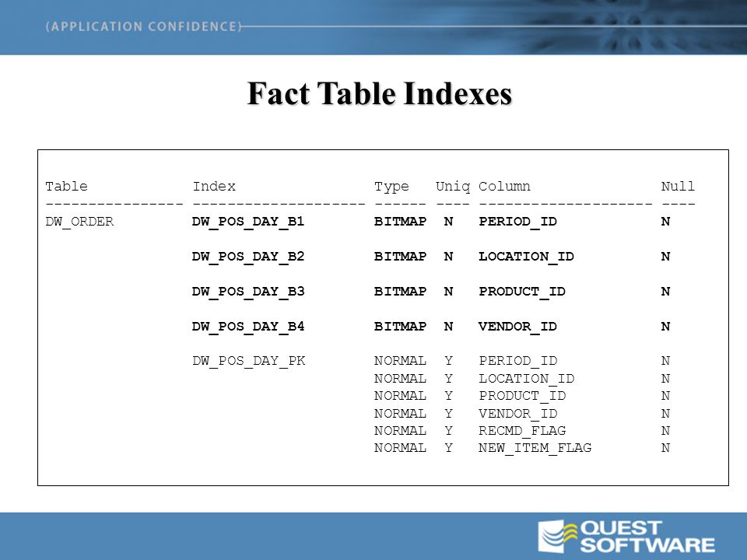This screenshot has height=560, width=747.
Task: Click the "Uniq" column header
Action: tap(453, 187)
